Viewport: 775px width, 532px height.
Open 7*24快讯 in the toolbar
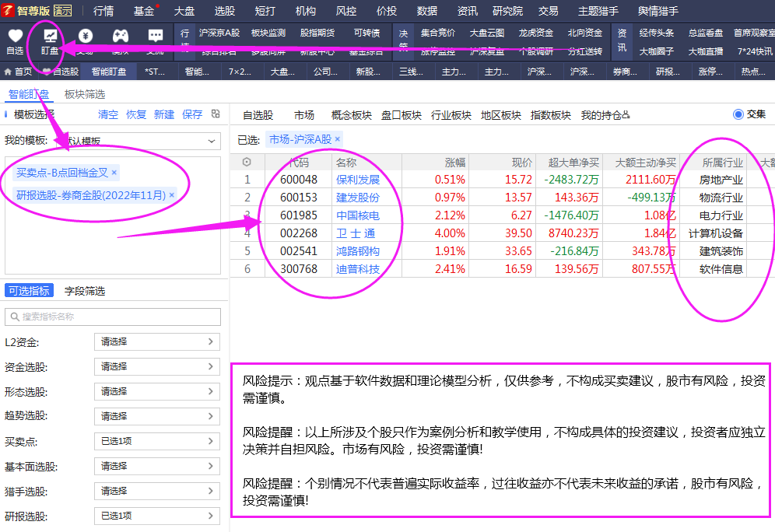pyautogui.click(x=755, y=51)
